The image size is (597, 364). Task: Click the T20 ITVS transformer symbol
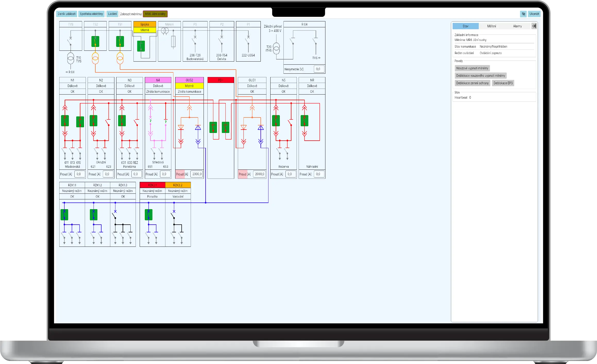[x=276, y=48]
